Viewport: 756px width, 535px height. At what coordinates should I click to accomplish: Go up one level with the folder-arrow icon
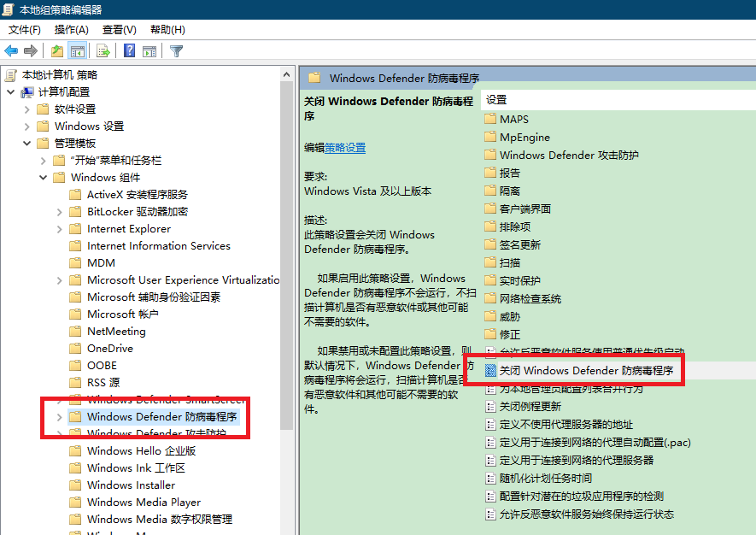click(57, 50)
